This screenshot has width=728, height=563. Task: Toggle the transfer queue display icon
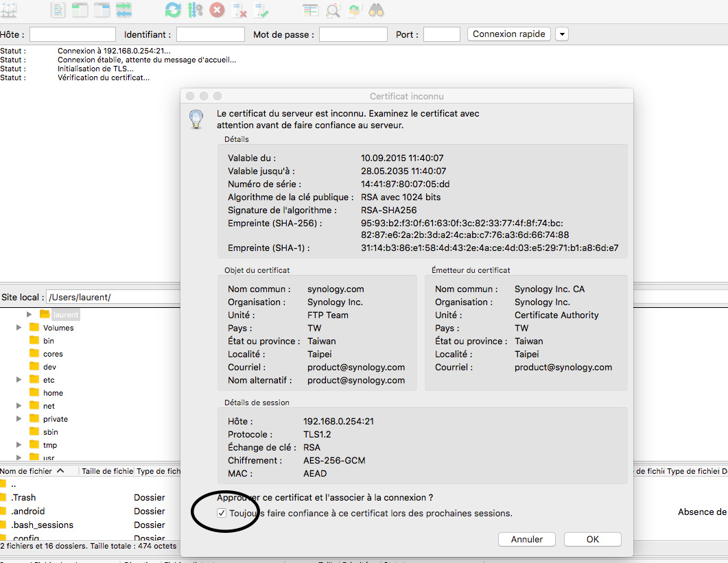124,10
